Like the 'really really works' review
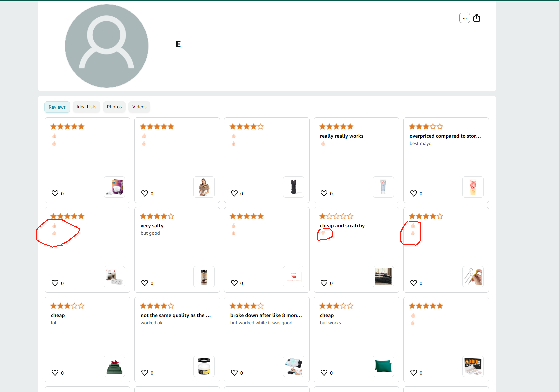Image resolution: width=559 pixels, height=392 pixels. point(324,193)
